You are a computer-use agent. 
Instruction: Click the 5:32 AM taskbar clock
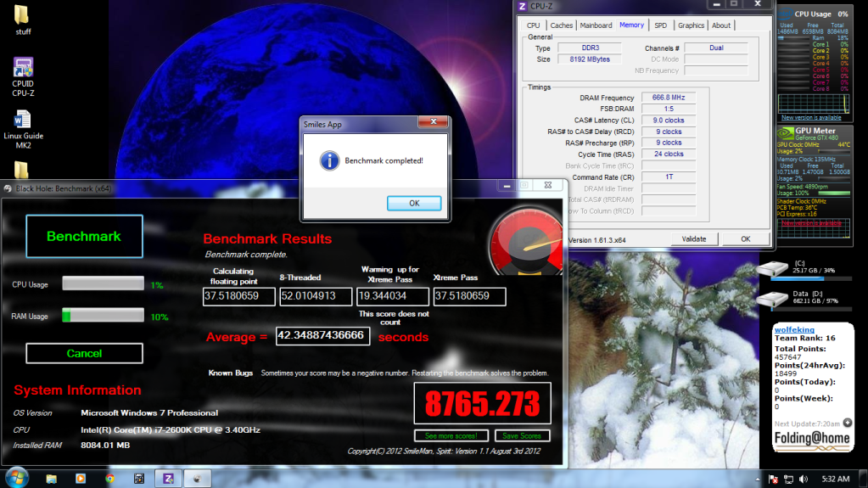(836, 480)
